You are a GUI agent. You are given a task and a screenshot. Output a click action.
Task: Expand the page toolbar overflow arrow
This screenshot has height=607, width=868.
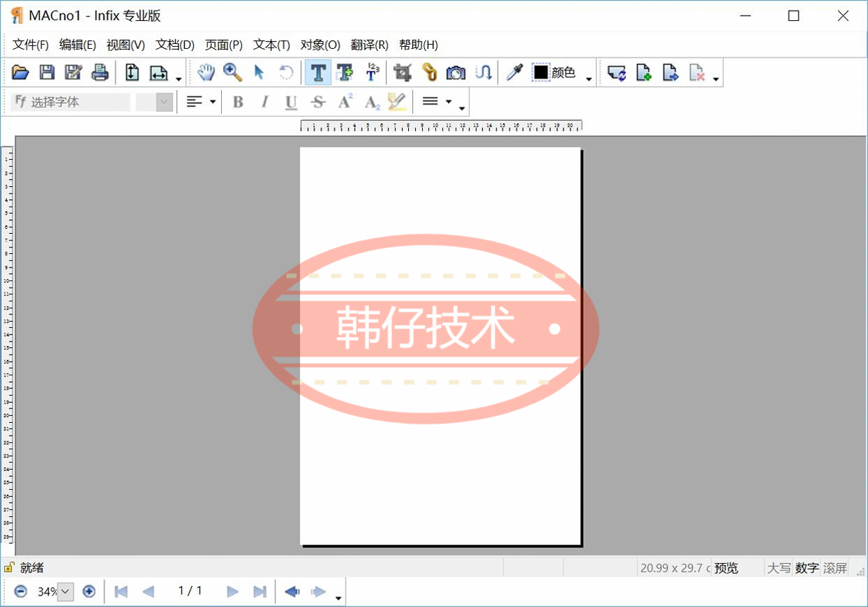tap(716, 78)
